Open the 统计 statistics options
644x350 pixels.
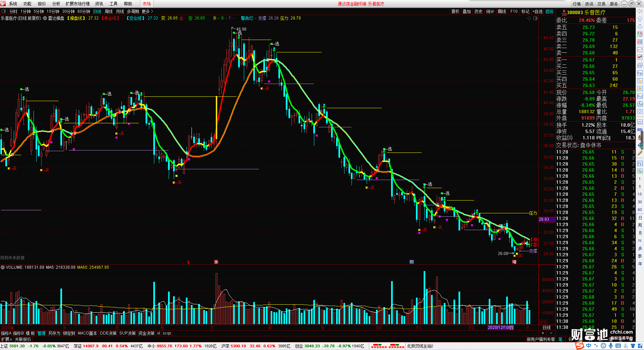[x=490, y=11]
